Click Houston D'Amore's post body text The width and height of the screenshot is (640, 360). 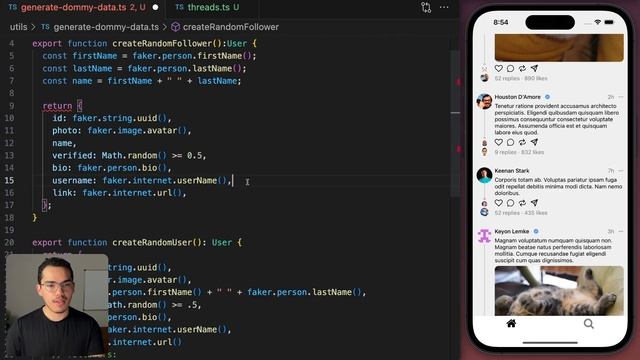pos(556,119)
